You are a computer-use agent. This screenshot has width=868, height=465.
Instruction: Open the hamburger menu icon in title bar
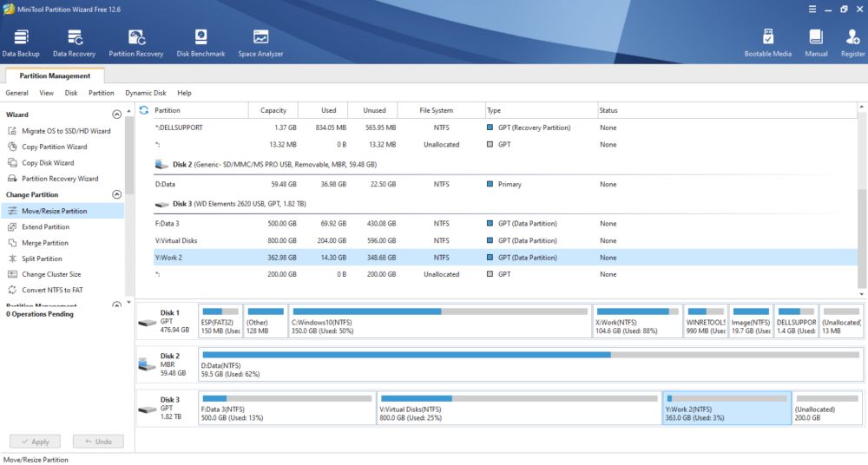(x=812, y=10)
